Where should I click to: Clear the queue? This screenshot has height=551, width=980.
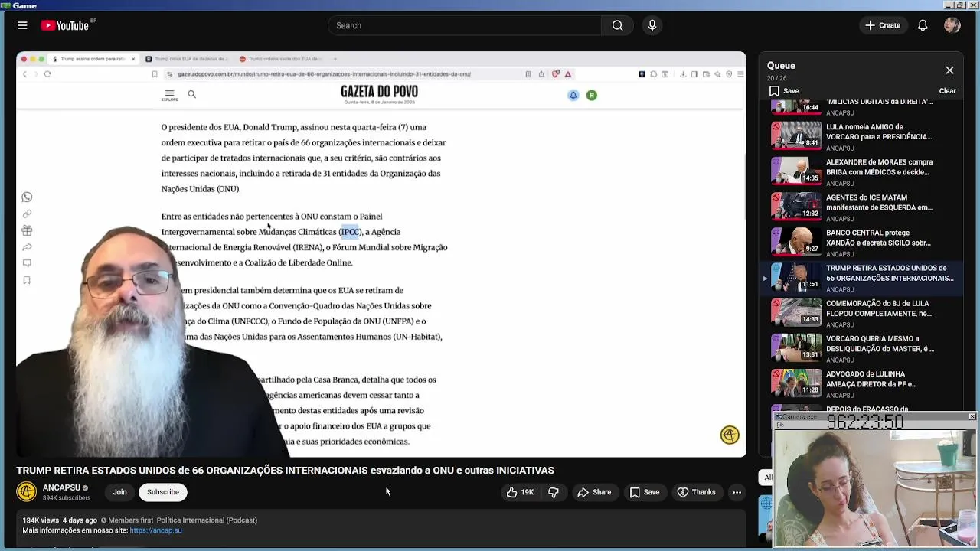[x=947, y=90]
